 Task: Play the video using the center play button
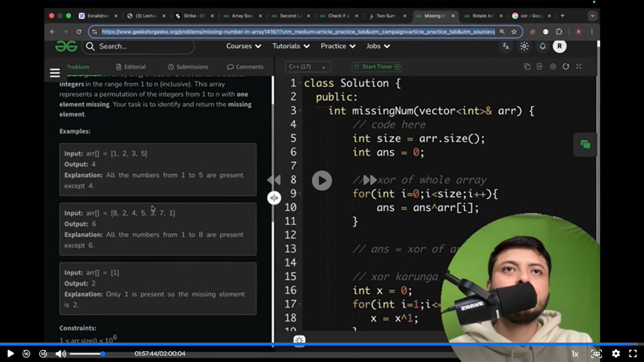[322, 180]
